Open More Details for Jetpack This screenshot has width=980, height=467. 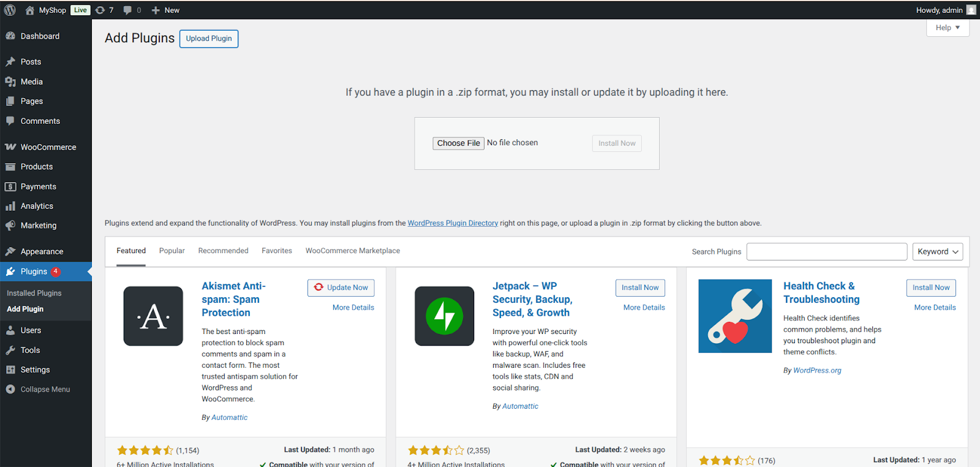(644, 308)
